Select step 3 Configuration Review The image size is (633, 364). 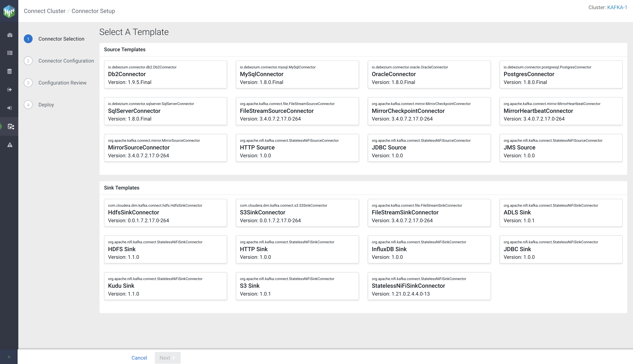coord(62,83)
